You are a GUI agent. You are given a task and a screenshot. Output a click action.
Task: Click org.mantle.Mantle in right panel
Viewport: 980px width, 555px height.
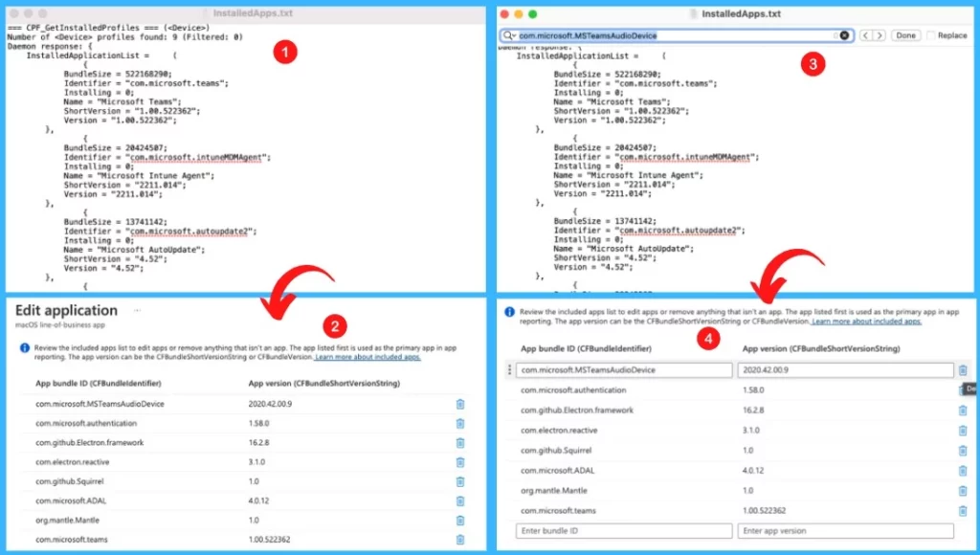click(554, 491)
